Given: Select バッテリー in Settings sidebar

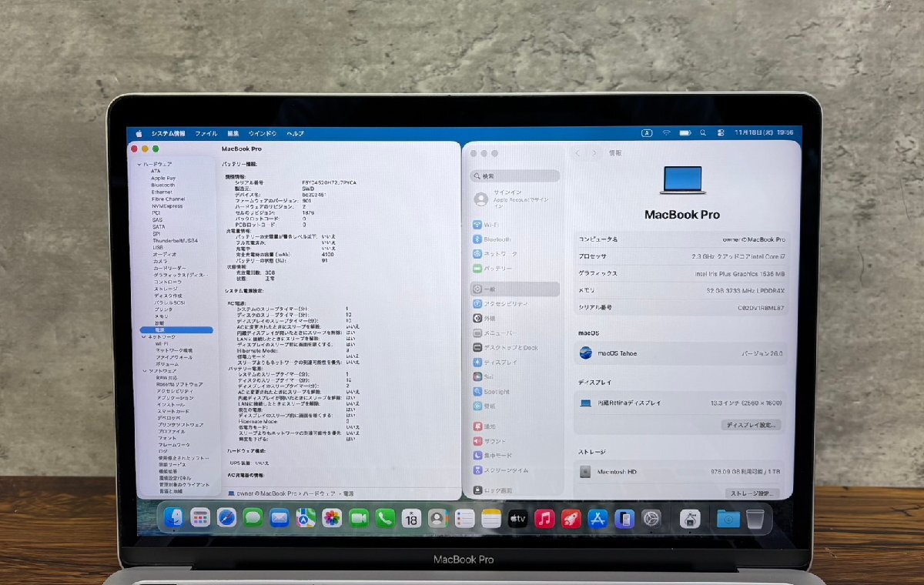Looking at the screenshot, I should point(515,268).
